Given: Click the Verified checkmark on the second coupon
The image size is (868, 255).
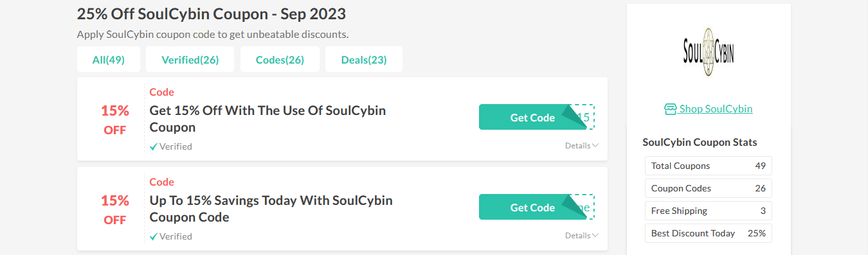Looking at the screenshot, I should pos(154,236).
